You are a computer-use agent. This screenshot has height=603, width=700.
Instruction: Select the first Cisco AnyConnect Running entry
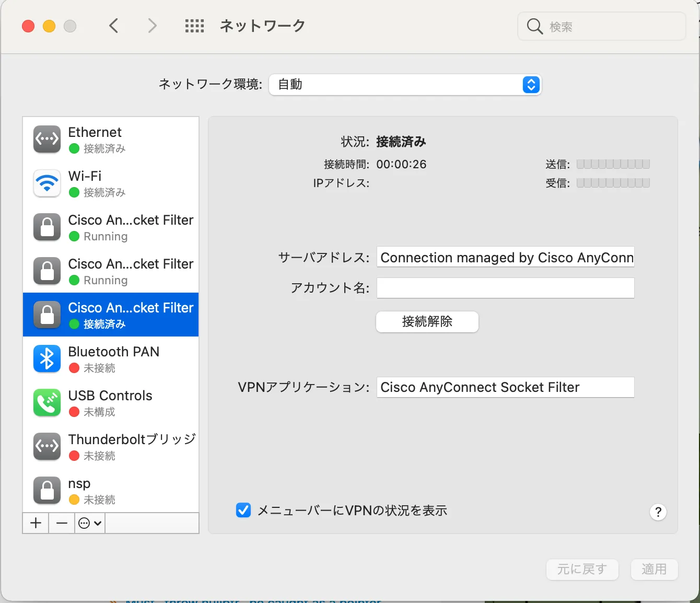pos(111,227)
